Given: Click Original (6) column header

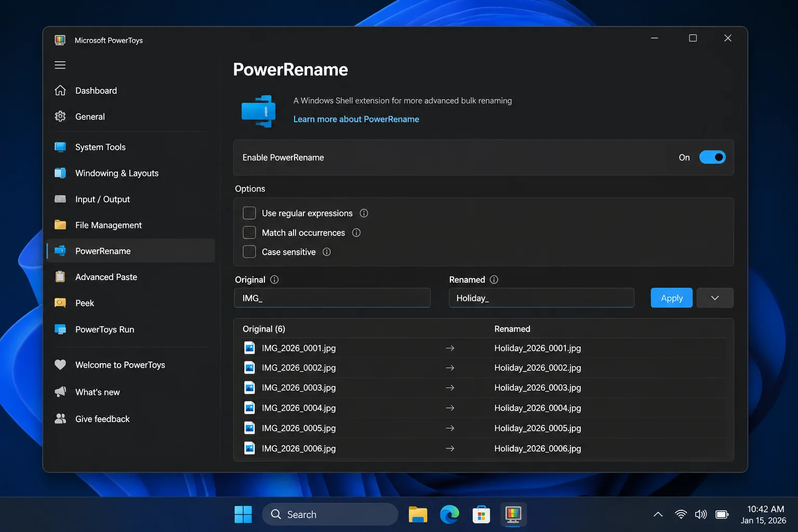Looking at the screenshot, I should point(264,329).
